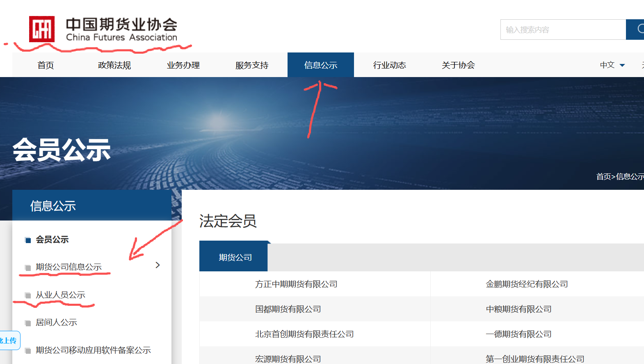Open 居间人公示 sidebar entry

[56, 323]
